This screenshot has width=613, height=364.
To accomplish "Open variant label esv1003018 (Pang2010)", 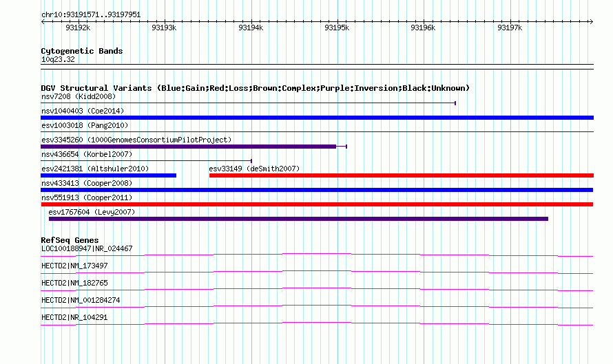I will [x=85, y=125].
